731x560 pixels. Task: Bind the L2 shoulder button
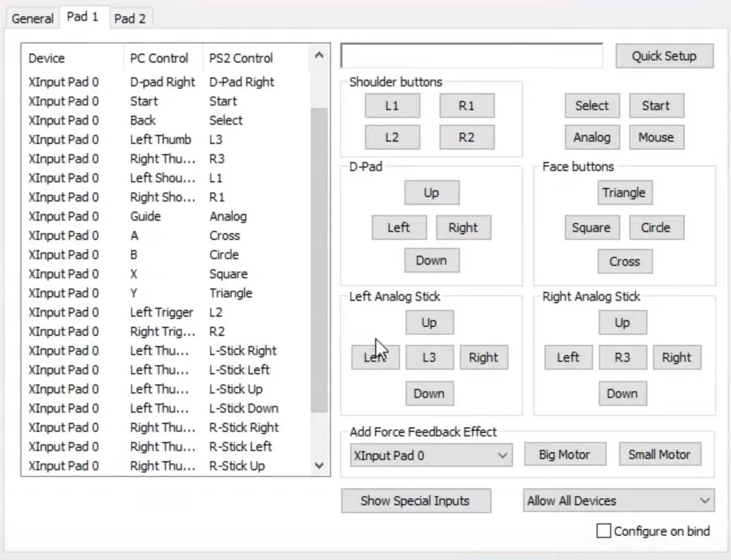pyautogui.click(x=392, y=137)
